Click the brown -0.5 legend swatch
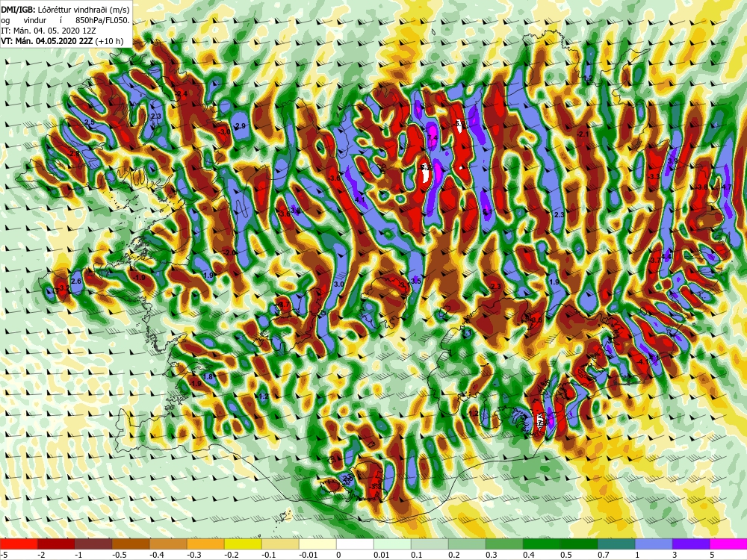The width and height of the screenshot is (747, 560). [x=131, y=544]
